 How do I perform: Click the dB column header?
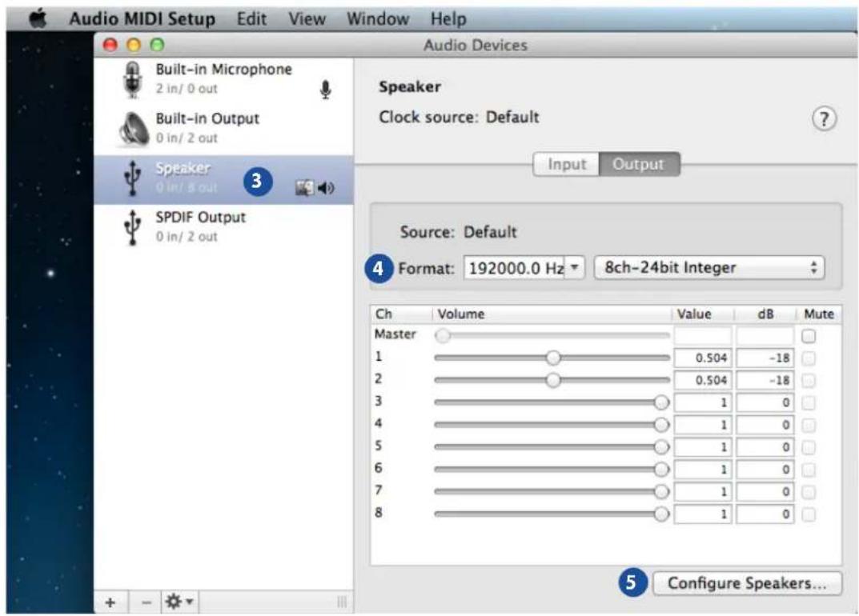765,314
